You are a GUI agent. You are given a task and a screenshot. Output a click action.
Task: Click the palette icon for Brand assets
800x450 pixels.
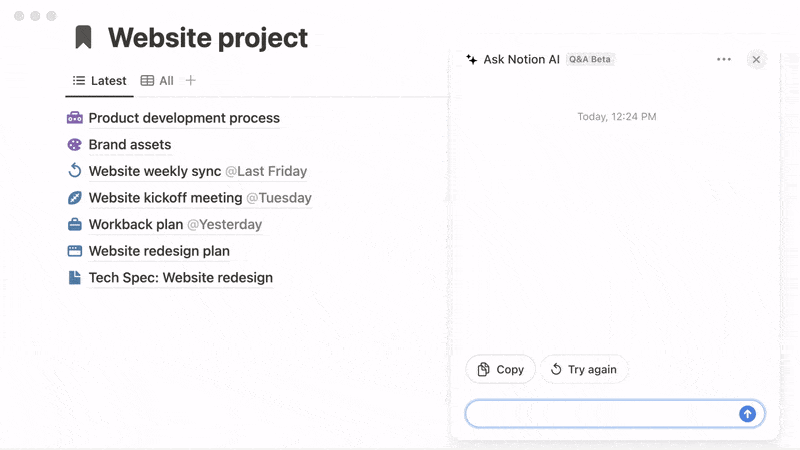click(x=74, y=145)
